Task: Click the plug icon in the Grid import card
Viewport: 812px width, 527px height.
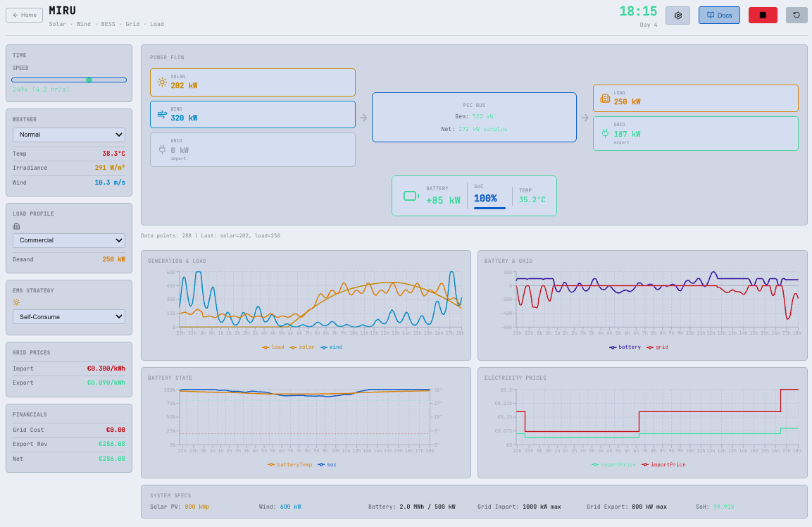Action: 162,150
